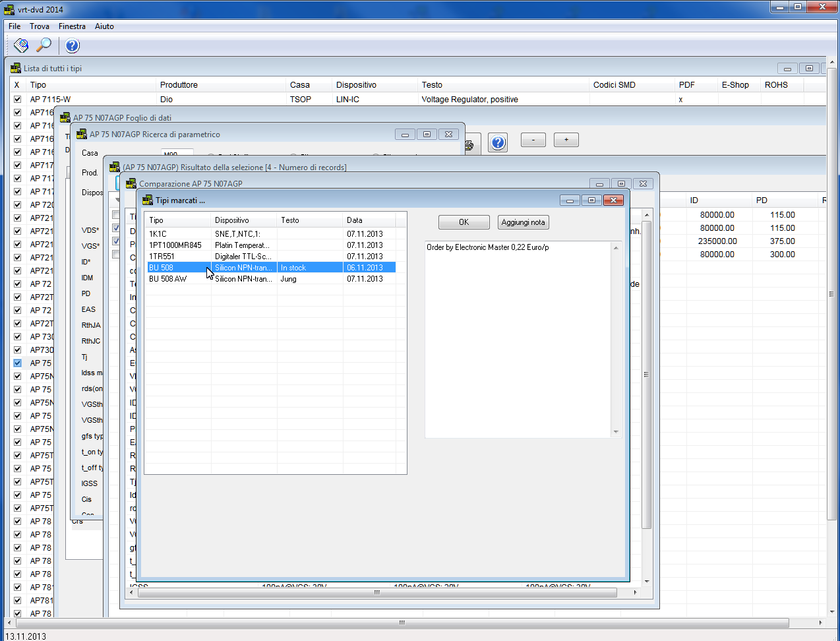Screen dimensions: 840x641
Task: Click the Comparazione window title icon
Action: 131,183
